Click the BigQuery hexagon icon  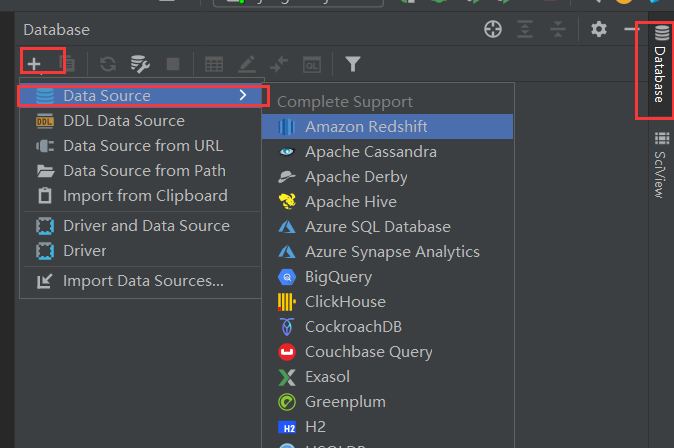tap(287, 277)
